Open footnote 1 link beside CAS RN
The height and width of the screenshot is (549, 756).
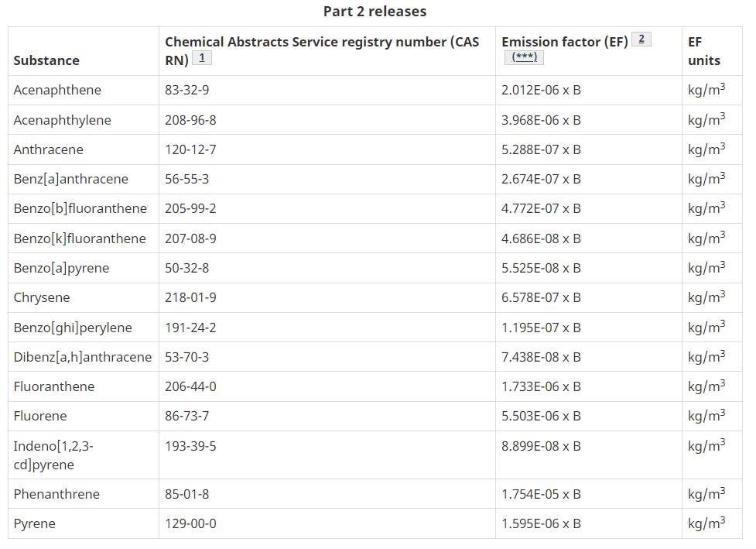[202, 58]
